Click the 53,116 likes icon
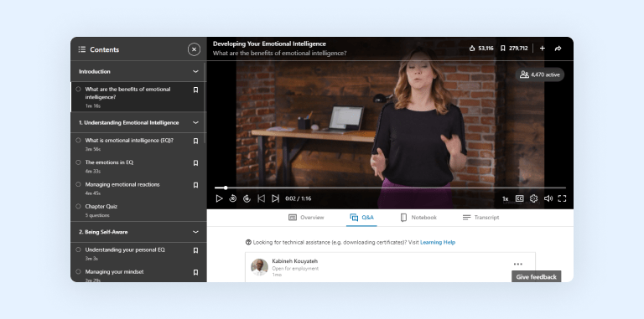The height and width of the screenshot is (319, 644). 472,49
